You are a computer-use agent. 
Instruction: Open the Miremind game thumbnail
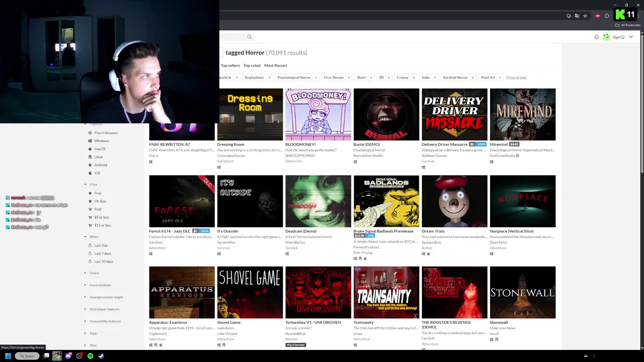pyautogui.click(x=523, y=115)
